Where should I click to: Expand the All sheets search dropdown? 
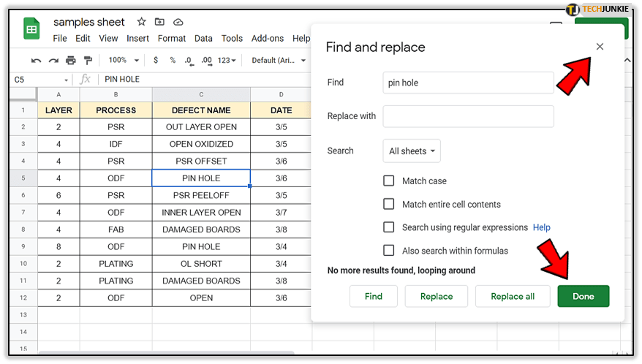[x=412, y=151]
